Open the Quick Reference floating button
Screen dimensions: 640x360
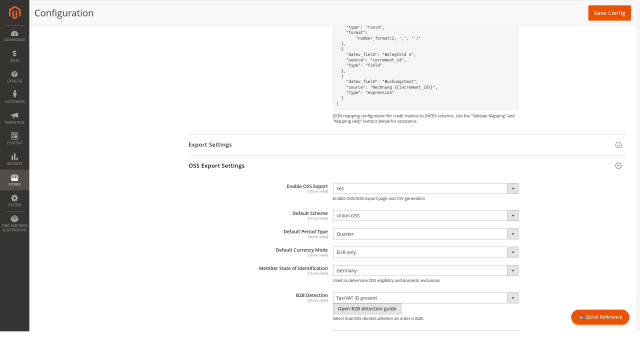600,317
